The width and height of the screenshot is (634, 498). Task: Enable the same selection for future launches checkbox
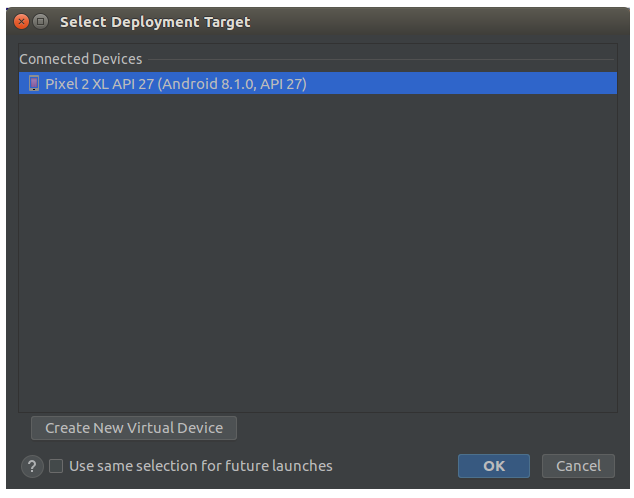click(56, 466)
